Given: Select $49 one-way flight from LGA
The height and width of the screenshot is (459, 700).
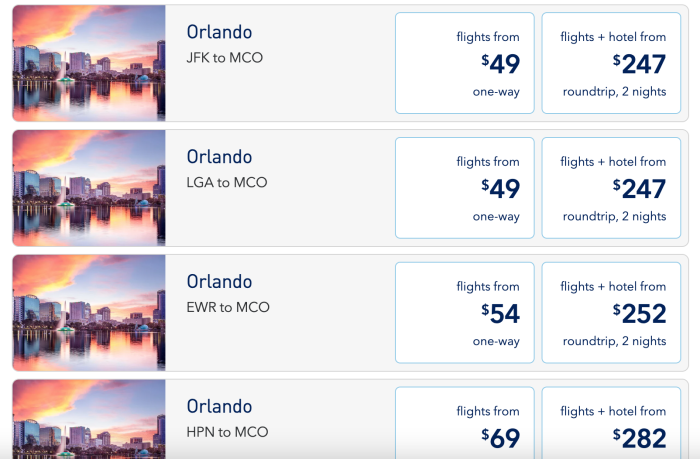Looking at the screenshot, I should (x=463, y=188).
